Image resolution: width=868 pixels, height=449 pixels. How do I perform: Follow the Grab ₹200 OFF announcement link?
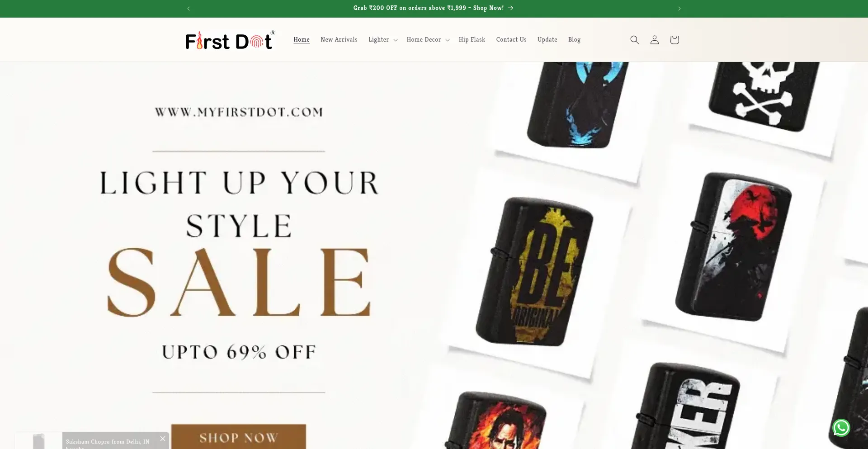[433, 8]
